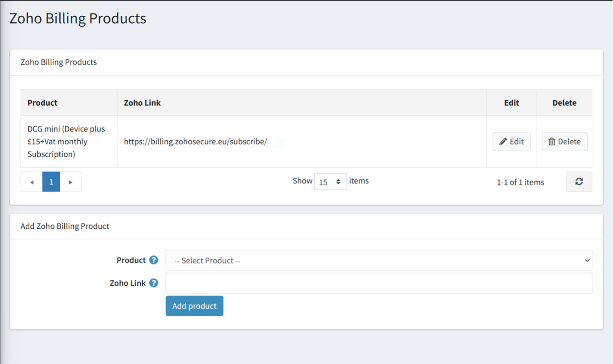Focus the Zoho Link input field
613x364 pixels.
point(379,283)
